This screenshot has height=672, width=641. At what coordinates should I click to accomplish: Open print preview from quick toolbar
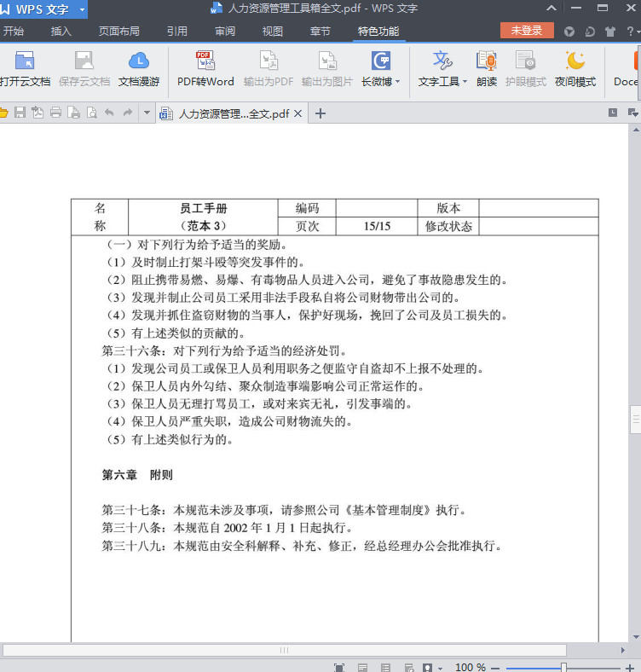point(92,113)
